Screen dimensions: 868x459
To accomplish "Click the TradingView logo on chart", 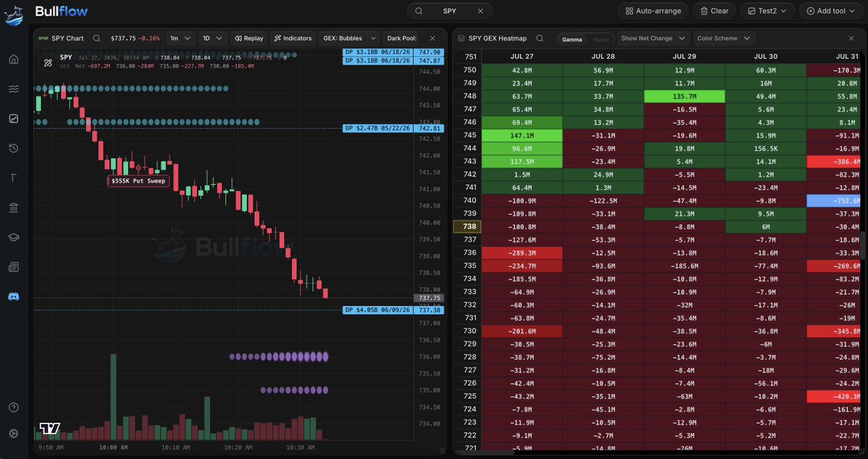I will click(x=50, y=428).
